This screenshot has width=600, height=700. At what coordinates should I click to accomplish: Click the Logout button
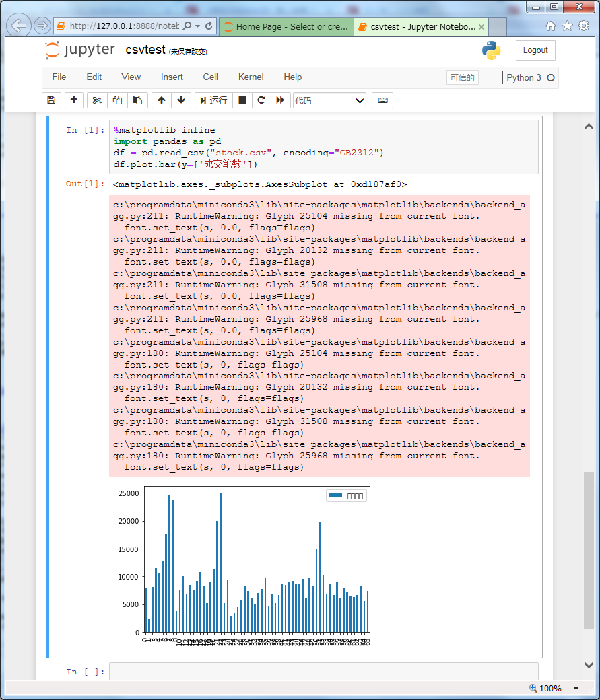point(535,50)
